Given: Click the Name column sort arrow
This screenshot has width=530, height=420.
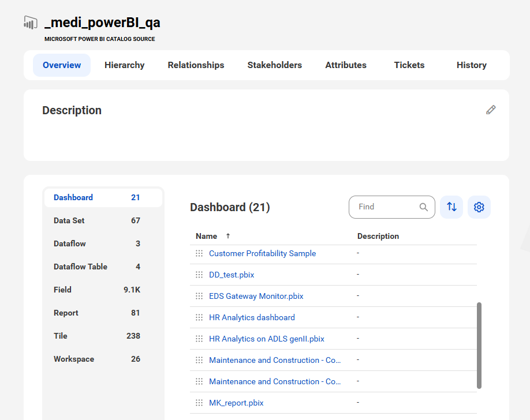Looking at the screenshot, I should [x=228, y=236].
